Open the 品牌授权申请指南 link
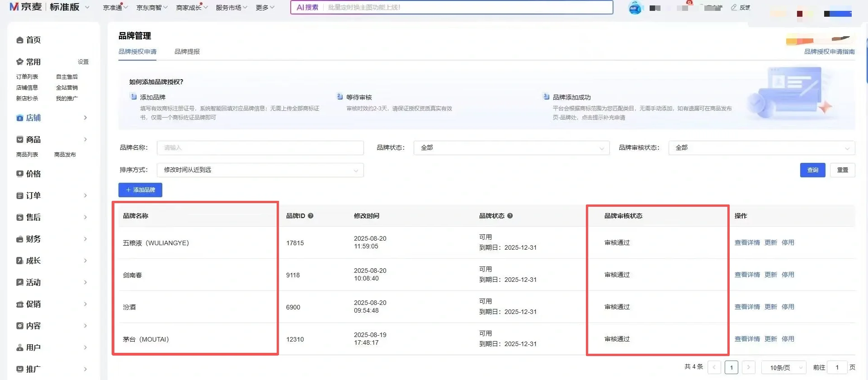The width and height of the screenshot is (868, 380). (829, 52)
